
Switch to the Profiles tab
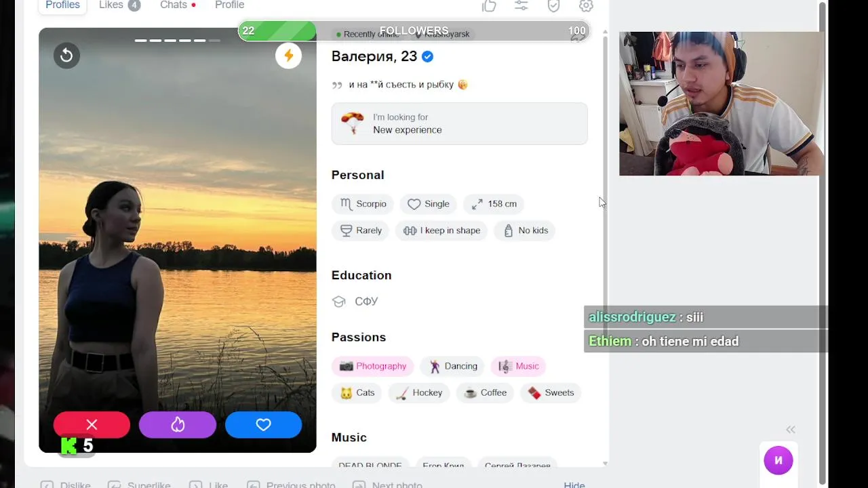[x=62, y=5]
